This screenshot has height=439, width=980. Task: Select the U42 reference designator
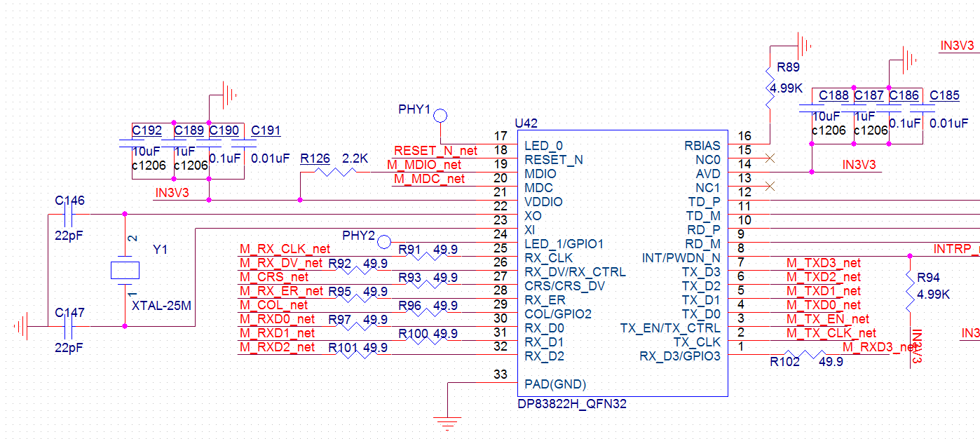[526, 123]
